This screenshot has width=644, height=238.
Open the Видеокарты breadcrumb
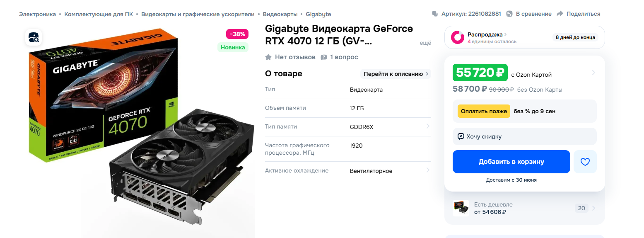(x=280, y=14)
